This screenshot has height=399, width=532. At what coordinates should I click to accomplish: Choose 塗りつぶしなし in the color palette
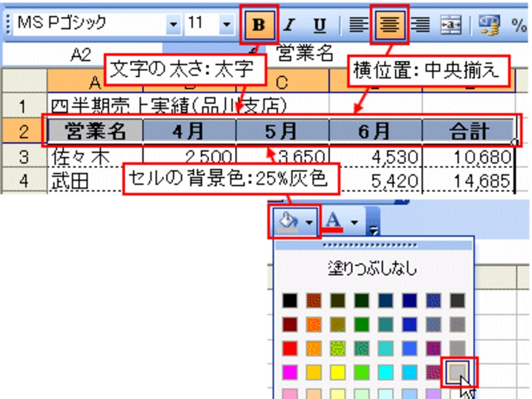pos(372,269)
